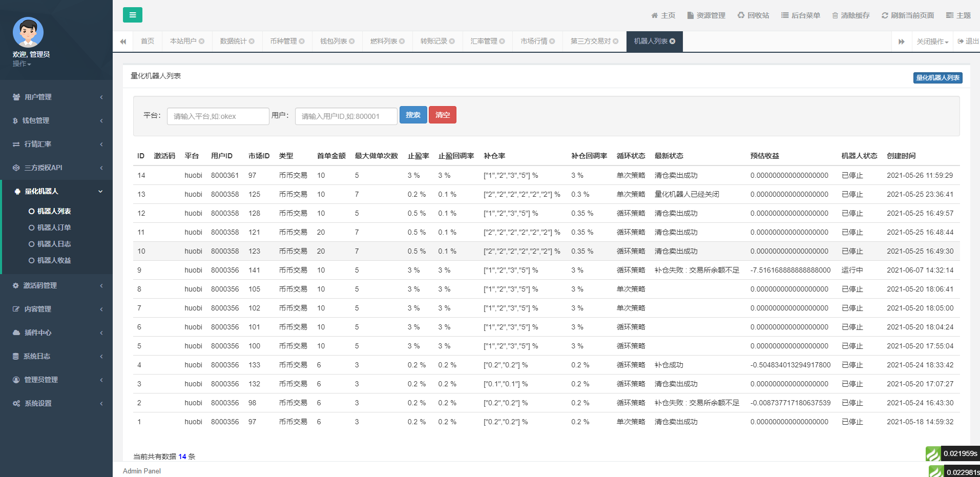This screenshot has height=477, width=980.
Task: Open the 主题 (theme) option
Action: click(x=957, y=15)
